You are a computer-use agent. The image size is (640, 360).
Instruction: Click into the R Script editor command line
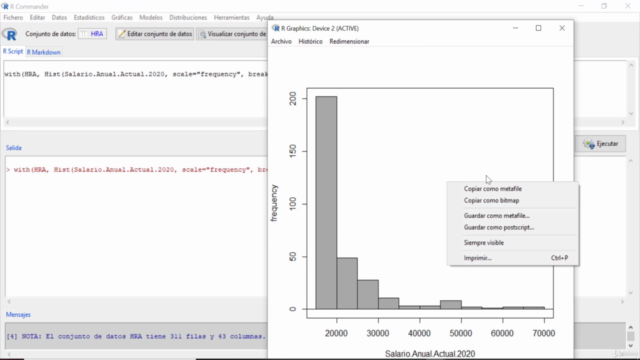pyautogui.click(x=136, y=74)
